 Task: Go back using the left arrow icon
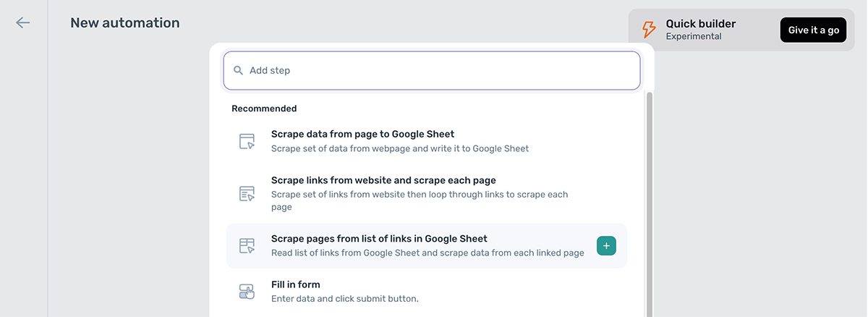23,22
